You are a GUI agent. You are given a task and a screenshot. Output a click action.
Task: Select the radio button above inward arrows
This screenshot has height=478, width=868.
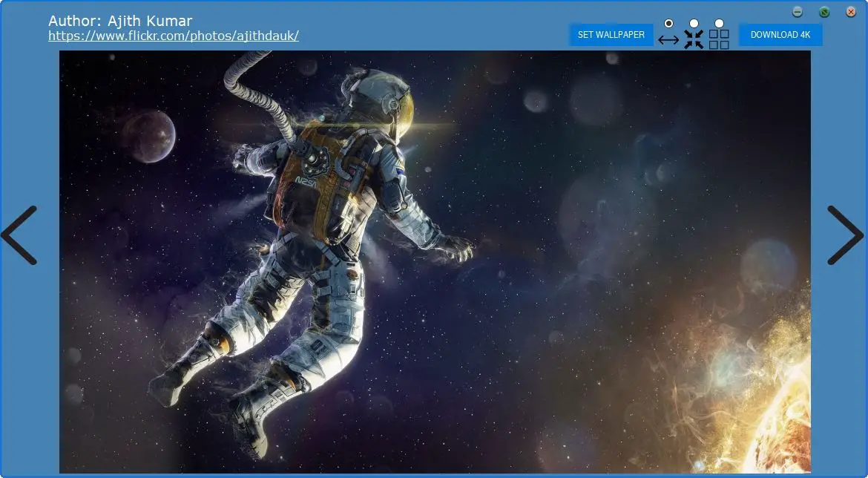[694, 24]
